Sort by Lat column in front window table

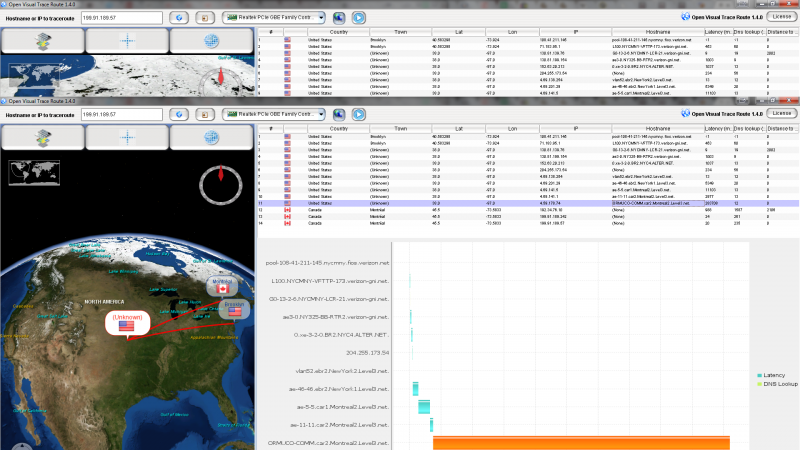point(459,129)
